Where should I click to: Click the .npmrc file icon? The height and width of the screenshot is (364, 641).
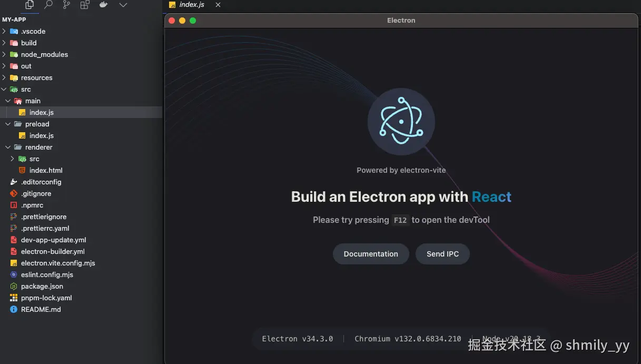tap(14, 205)
